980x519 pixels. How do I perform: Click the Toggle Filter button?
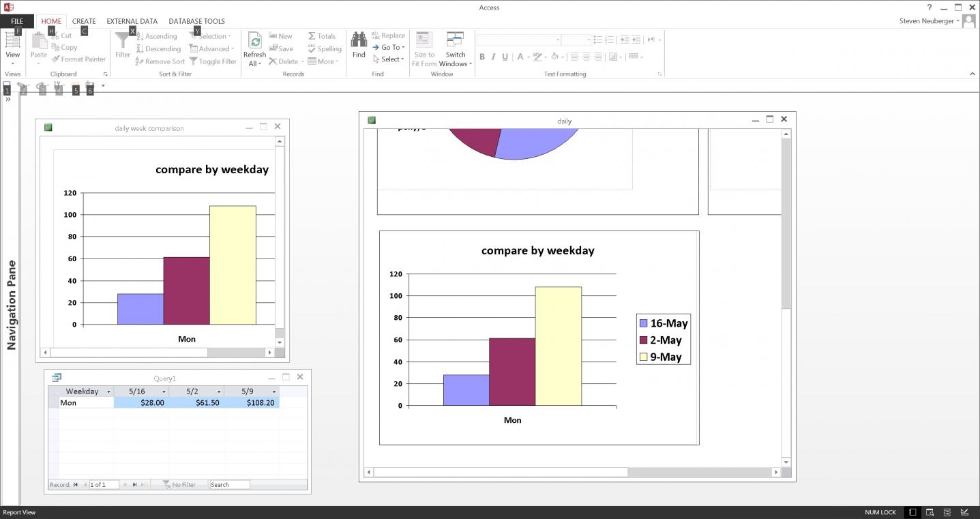coord(213,61)
